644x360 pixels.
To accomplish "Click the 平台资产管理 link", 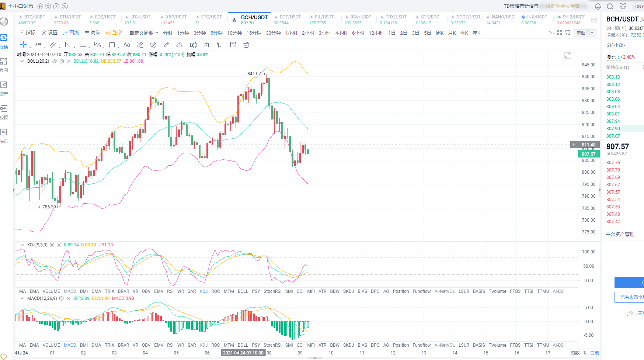I will (620, 235).
